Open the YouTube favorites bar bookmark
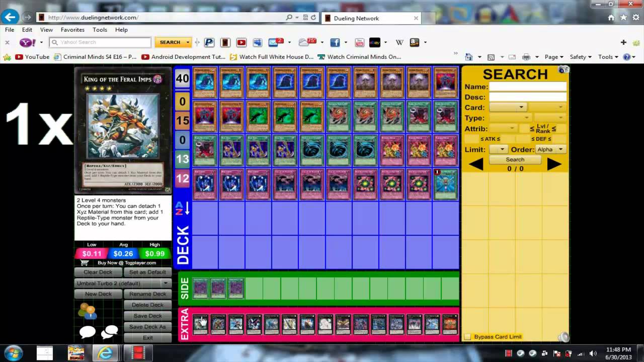This screenshot has width=644, height=362. [33, 57]
